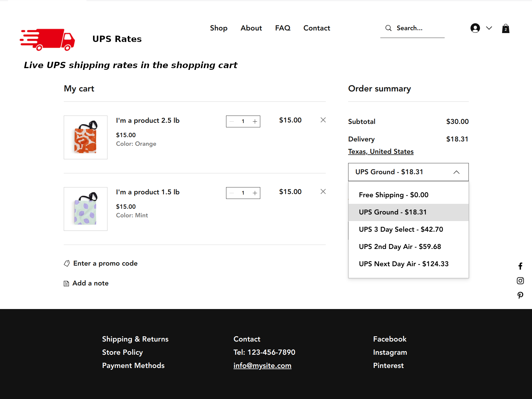Open the Payment Methods footer link
Image resolution: width=532 pixels, height=399 pixels.
(133, 366)
